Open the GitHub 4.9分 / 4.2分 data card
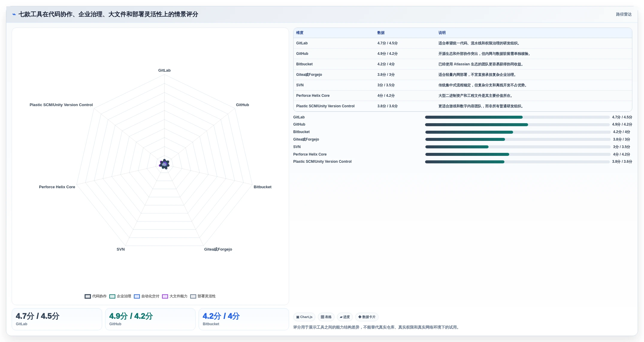This screenshot has width=644, height=342. click(150, 319)
